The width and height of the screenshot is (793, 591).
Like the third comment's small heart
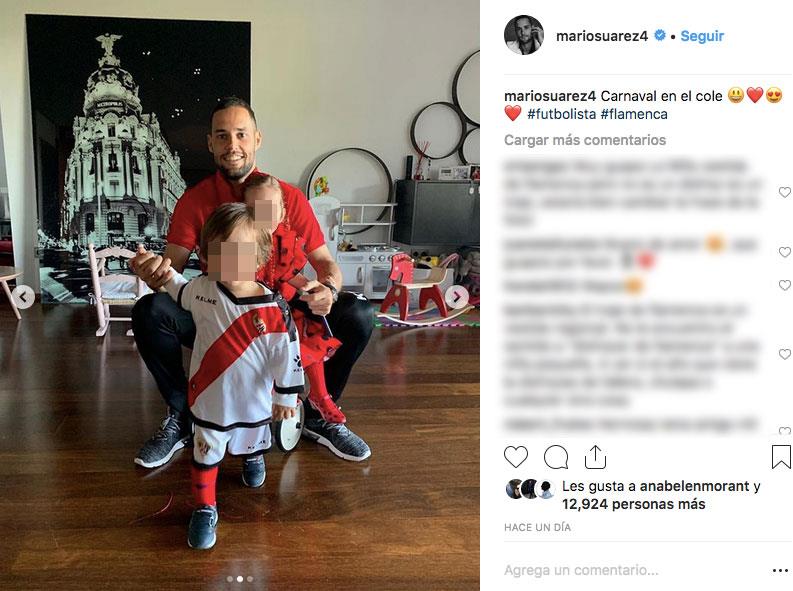(x=784, y=285)
